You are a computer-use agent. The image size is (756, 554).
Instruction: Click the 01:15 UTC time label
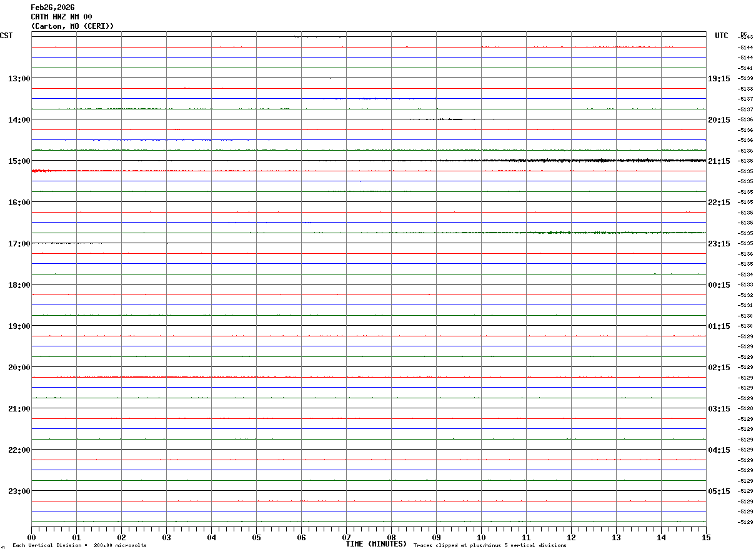pyautogui.click(x=719, y=326)
